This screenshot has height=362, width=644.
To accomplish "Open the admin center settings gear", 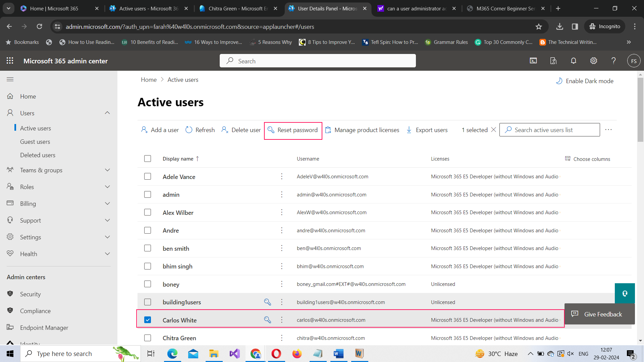I will (593, 61).
